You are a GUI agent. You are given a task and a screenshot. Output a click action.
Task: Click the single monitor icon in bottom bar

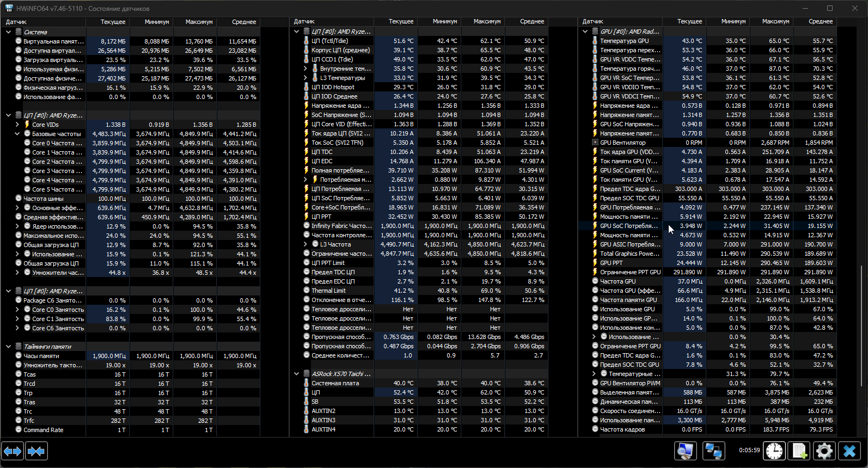pos(686,451)
